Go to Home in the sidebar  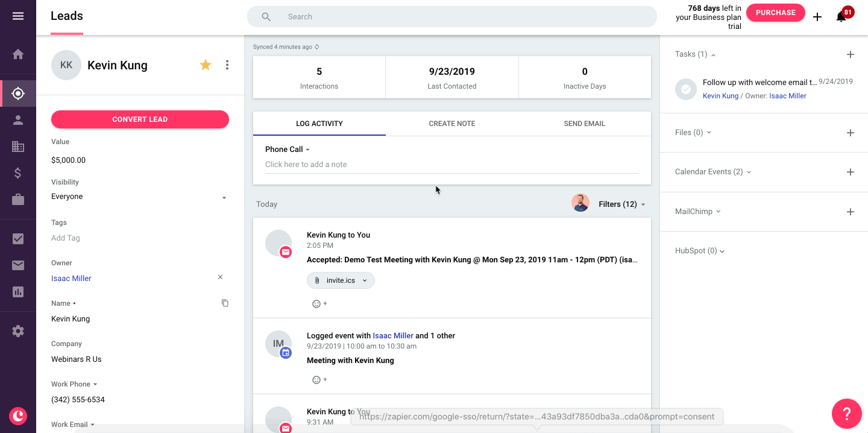[18, 54]
